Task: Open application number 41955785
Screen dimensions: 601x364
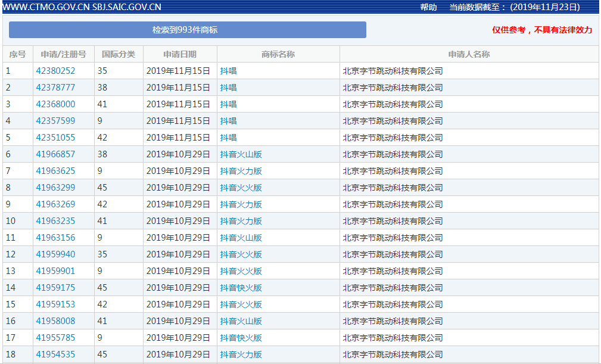Action: coord(55,338)
